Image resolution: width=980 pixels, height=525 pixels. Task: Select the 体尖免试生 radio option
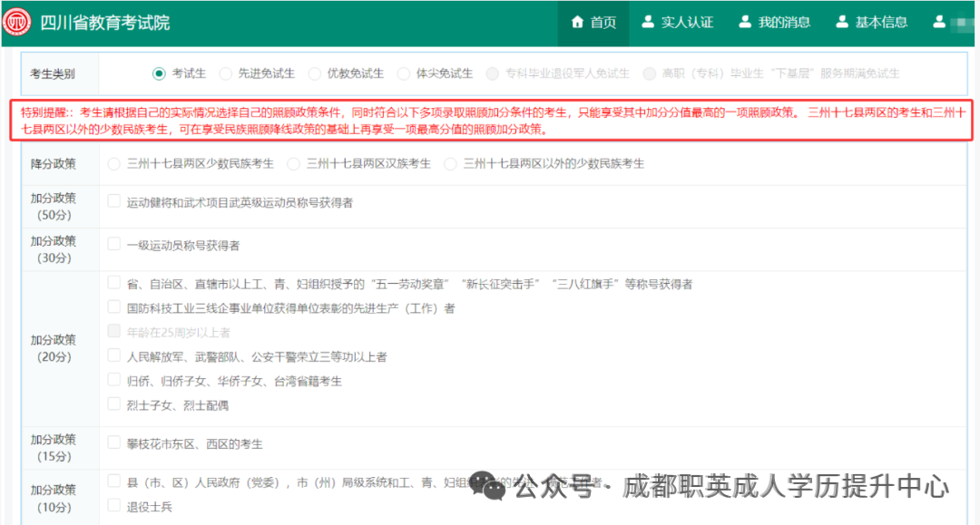point(404,73)
